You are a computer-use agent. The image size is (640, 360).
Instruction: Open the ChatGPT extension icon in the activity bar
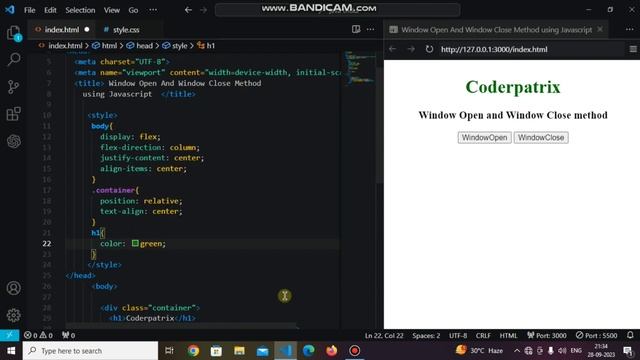(13, 141)
